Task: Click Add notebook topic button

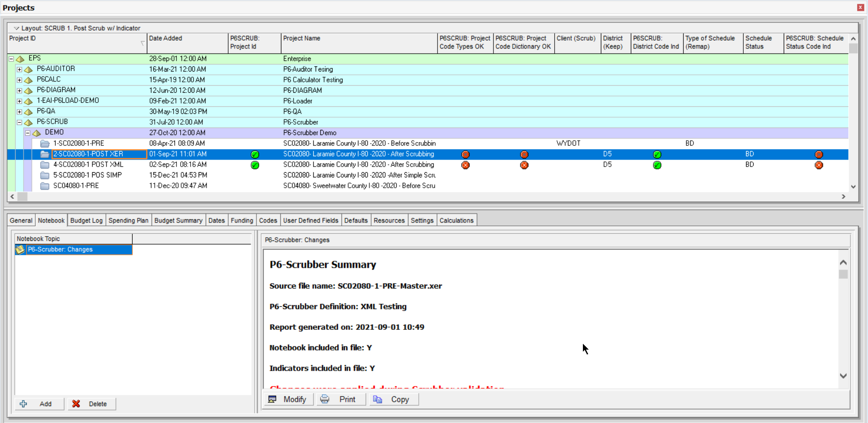Action: pyautogui.click(x=40, y=404)
